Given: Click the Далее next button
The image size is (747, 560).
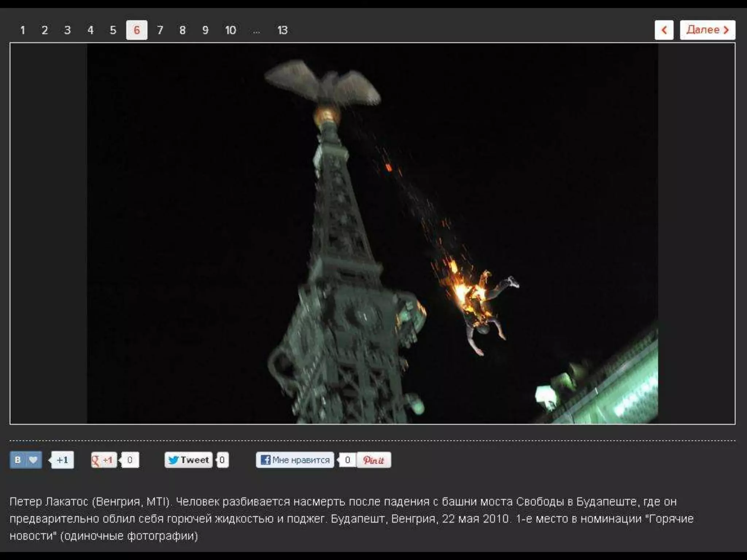Looking at the screenshot, I should click(x=707, y=30).
